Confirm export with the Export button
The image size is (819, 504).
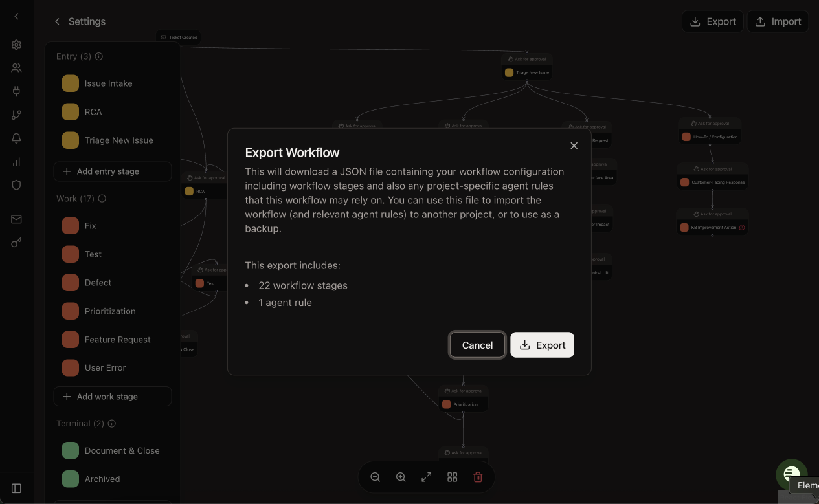(543, 345)
